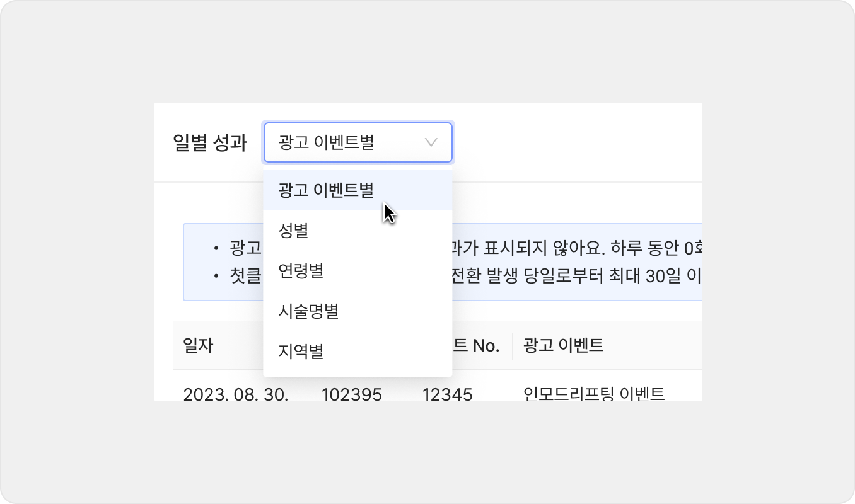Click the 2023. 08. 30. date cell
The image size is (855, 504).
click(x=235, y=395)
